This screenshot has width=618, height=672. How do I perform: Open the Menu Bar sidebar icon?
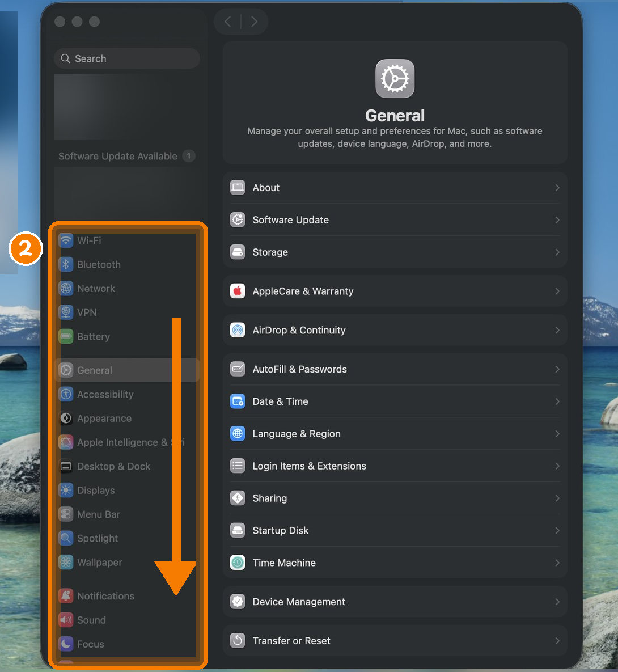click(x=66, y=514)
